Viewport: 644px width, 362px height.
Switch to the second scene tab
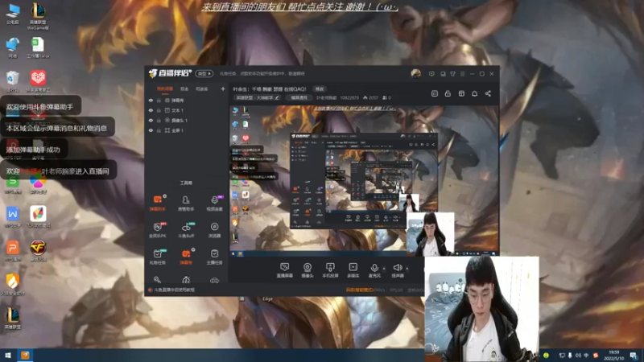click(184, 88)
